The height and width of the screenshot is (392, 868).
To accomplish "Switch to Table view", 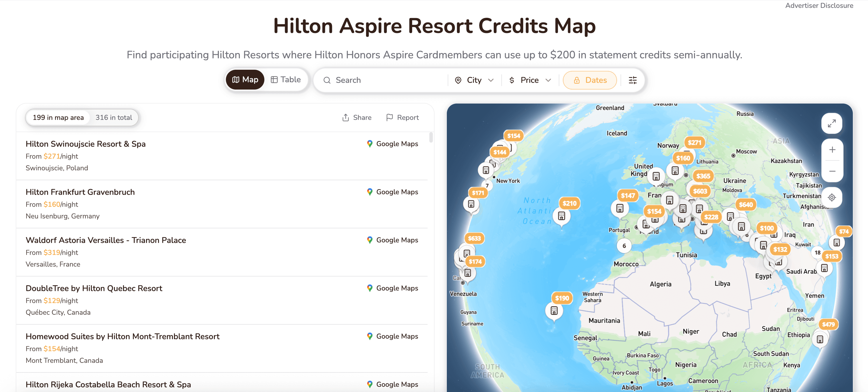I will click(286, 80).
